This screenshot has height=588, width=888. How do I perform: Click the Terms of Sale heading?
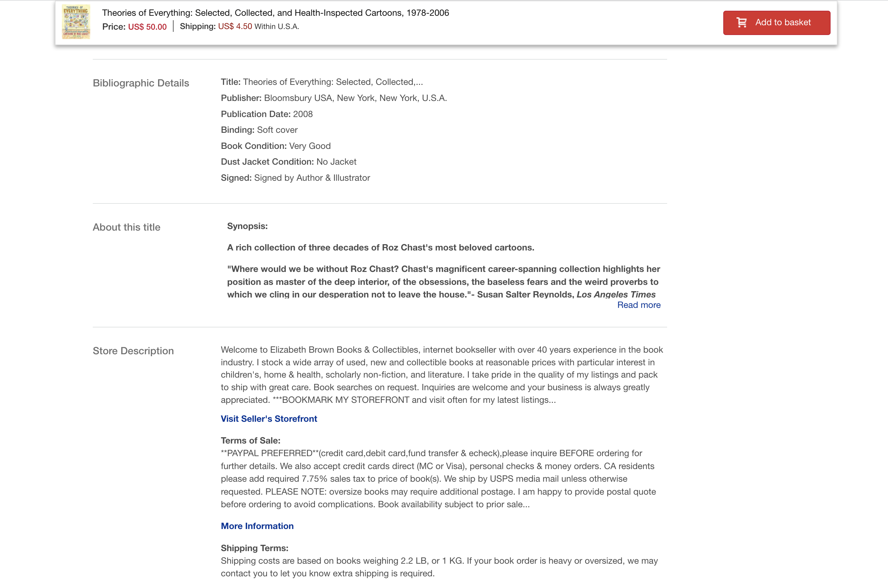pyautogui.click(x=250, y=441)
